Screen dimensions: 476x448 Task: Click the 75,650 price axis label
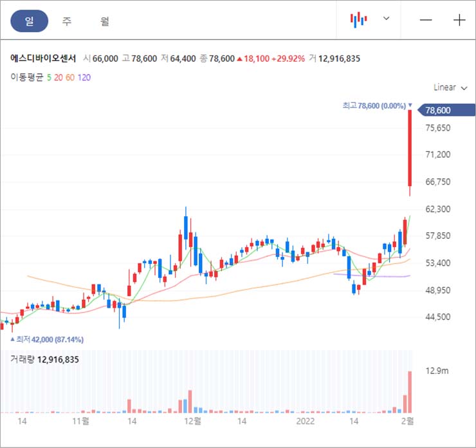[x=438, y=128]
